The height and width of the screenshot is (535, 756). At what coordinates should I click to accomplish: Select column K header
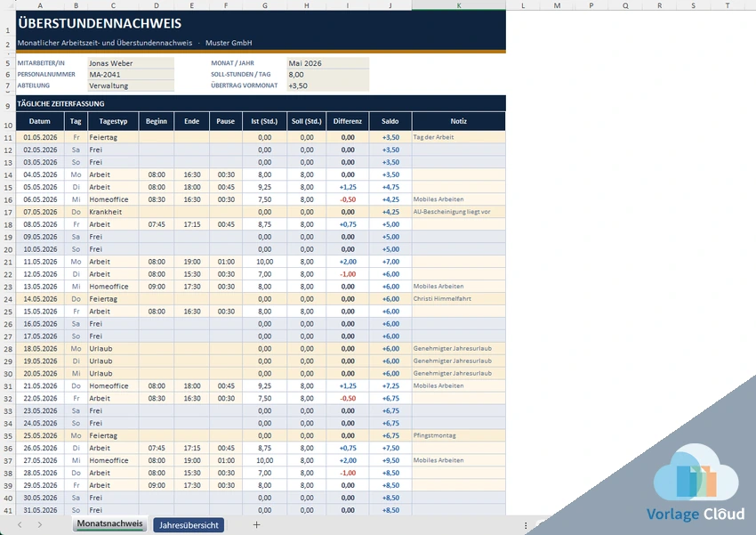(x=459, y=5)
